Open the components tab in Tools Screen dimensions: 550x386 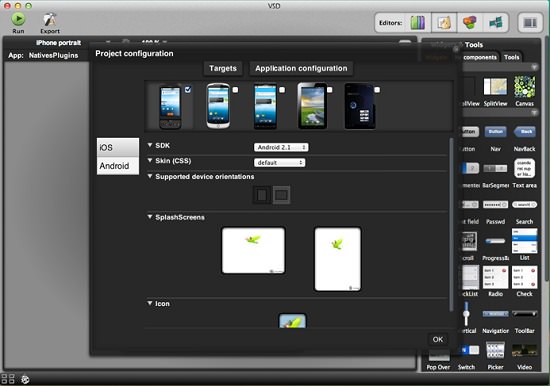(x=479, y=57)
